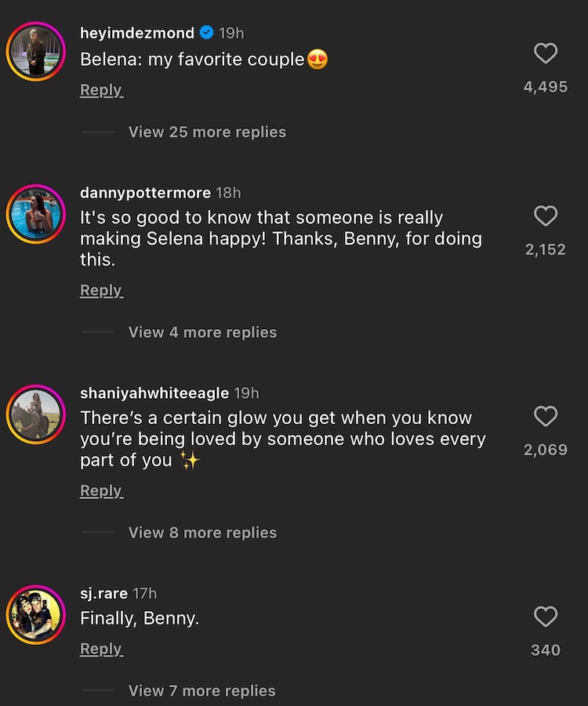
Task: Tap the heart on shaniyahwhiteeagle's comment
Action: [x=546, y=416]
